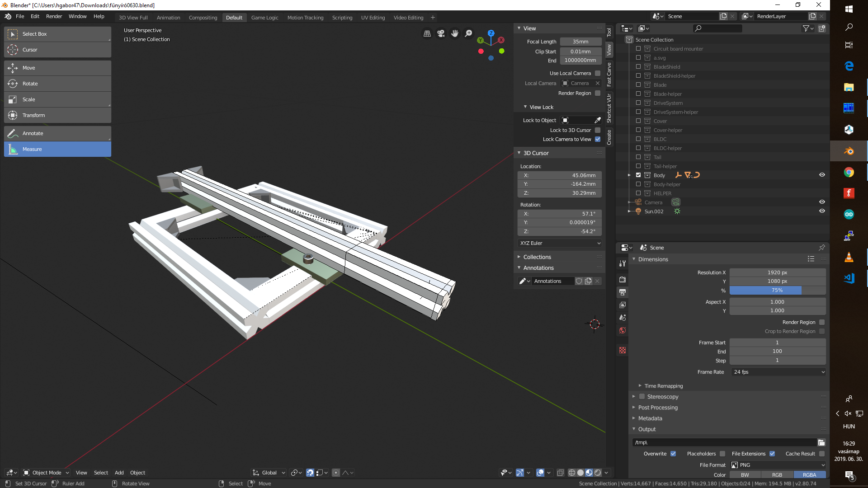
Task: Switch to camera view icon in viewport
Action: [x=441, y=33]
